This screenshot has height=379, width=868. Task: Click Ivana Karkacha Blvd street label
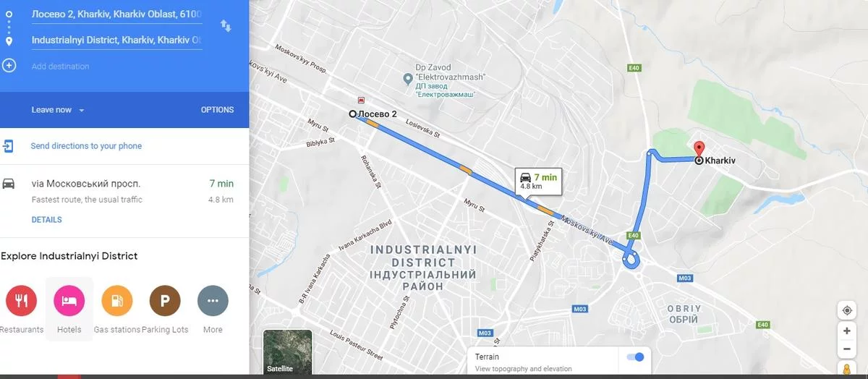click(x=365, y=237)
